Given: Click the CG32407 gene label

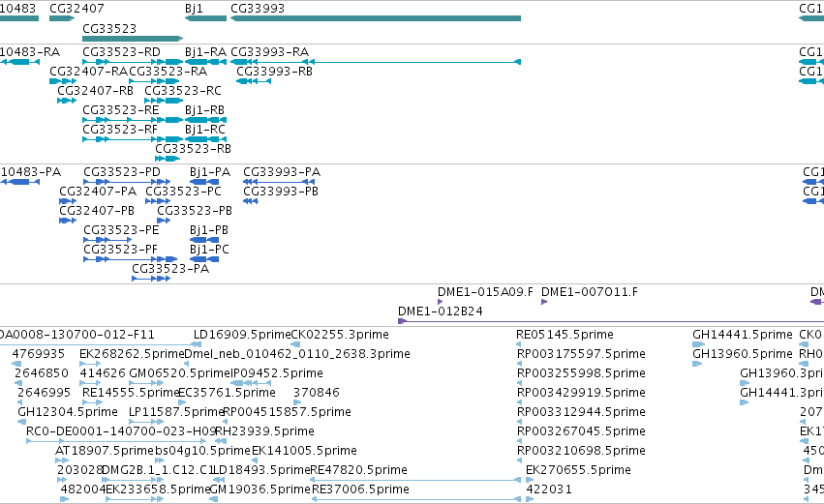Looking at the screenshot, I should [x=76, y=9].
